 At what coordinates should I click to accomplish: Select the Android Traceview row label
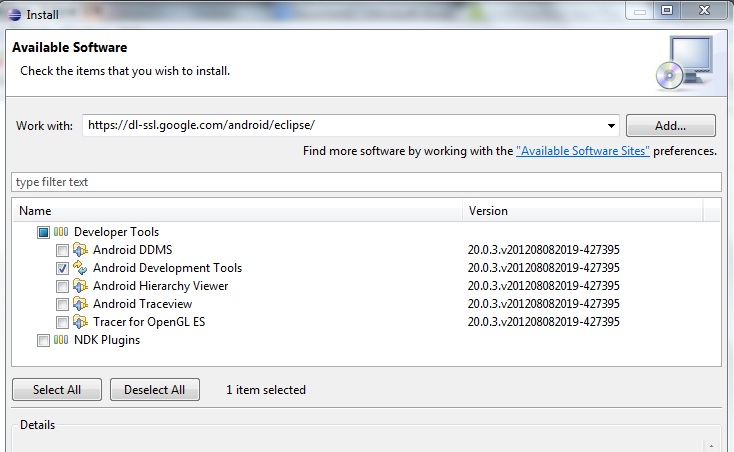tap(142, 304)
